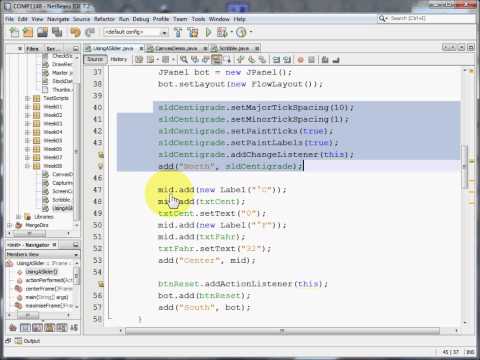This screenshot has width=480, height=360.
Task: Click the Redo toolbar icon
Action: click(x=90, y=32)
